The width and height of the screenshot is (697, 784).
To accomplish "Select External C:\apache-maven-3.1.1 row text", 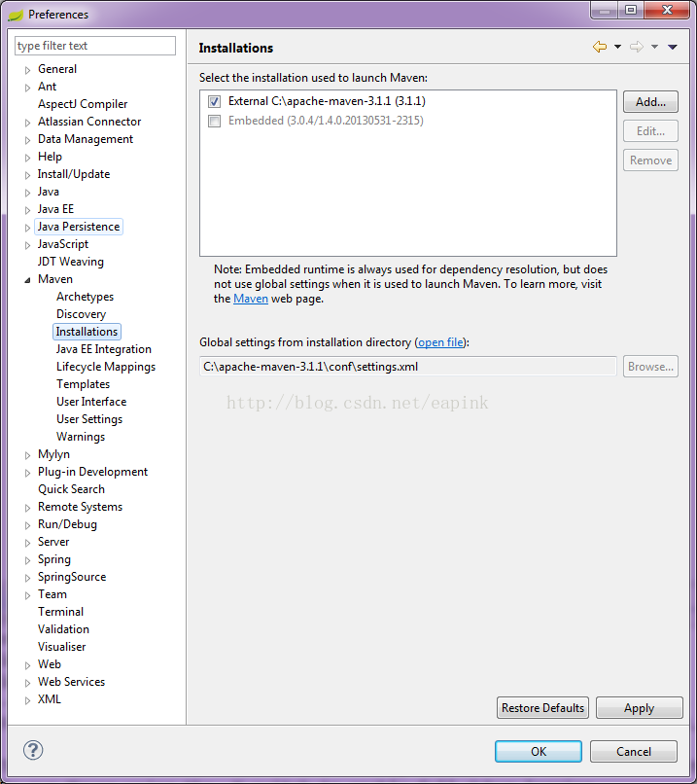I will 327,101.
